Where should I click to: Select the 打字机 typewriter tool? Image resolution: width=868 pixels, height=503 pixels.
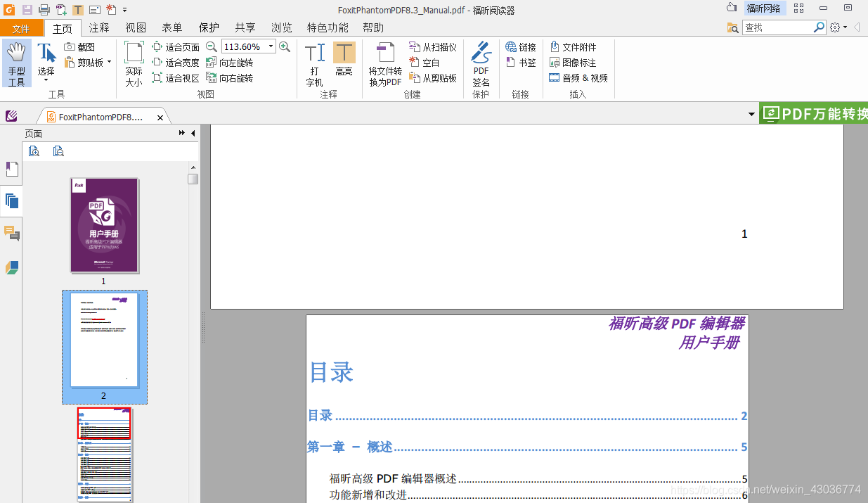coord(314,63)
